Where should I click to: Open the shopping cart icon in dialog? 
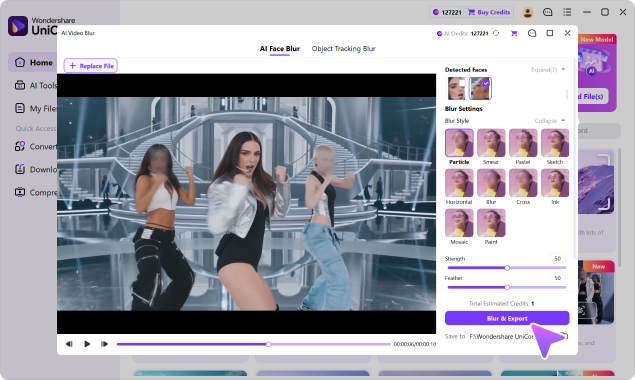(x=514, y=33)
